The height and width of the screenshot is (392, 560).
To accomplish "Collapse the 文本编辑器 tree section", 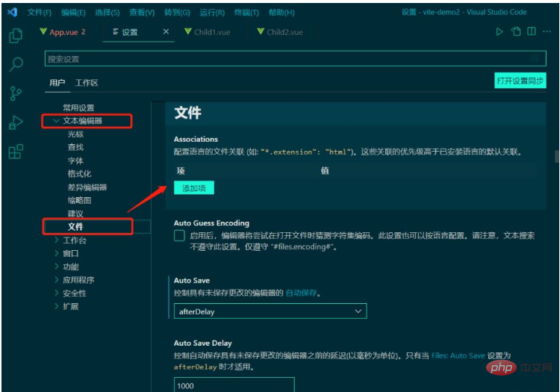I will [x=56, y=121].
